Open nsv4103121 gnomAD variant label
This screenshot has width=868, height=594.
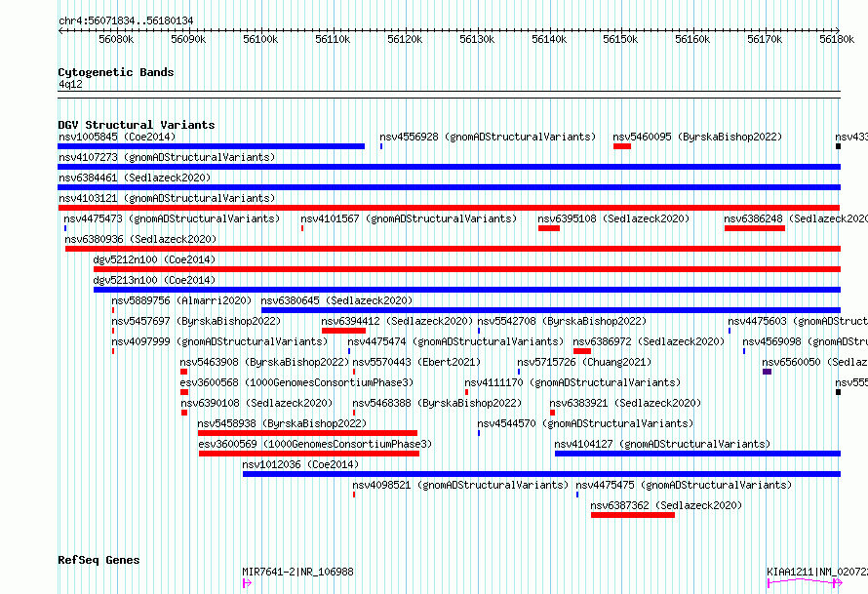pyautogui.click(x=167, y=198)
